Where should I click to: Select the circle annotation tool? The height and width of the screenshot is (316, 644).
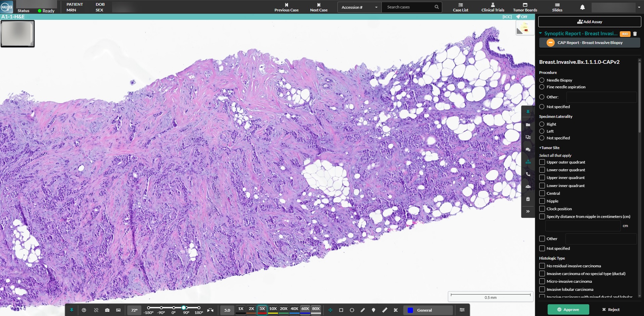[x=352, y=310]
